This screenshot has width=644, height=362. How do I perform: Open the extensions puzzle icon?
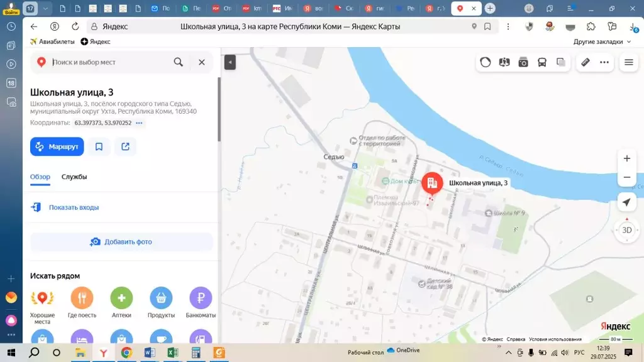point(591,26)
